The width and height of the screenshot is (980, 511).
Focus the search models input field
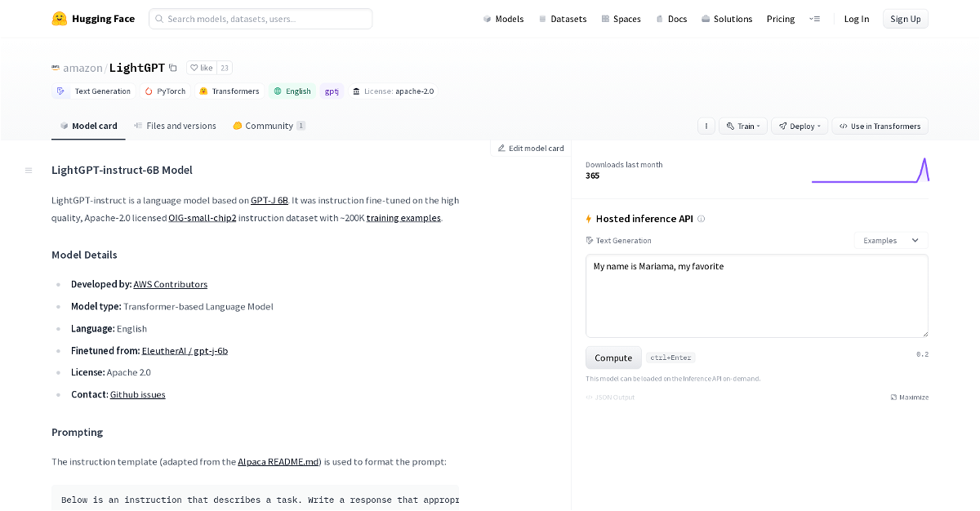coord(261,19)
